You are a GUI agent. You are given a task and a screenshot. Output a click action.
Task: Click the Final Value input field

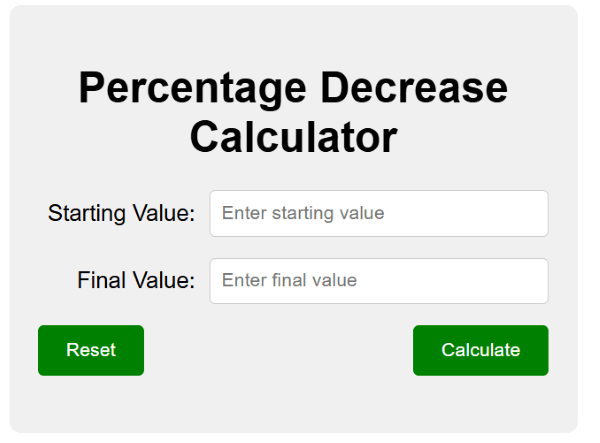click(x=378, y=281)
